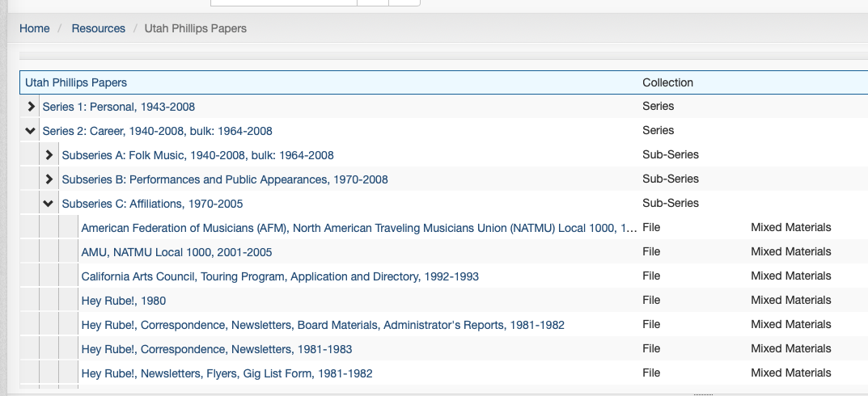Expand Subseries B: Performances arrow
This screenshot has height=396, width=868.
click(49, 179)
